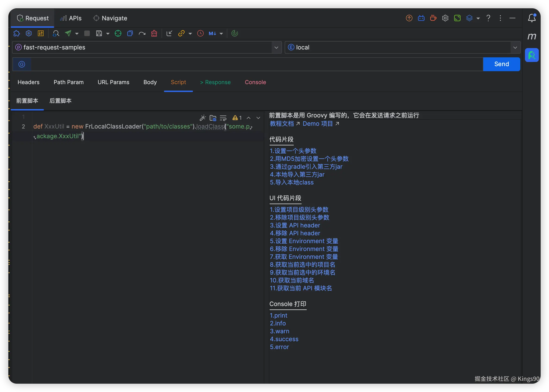This screenshot has height=392, width=549.
Task: Click the green power toggle icon in toolbar
Action: tap(235, 33)
